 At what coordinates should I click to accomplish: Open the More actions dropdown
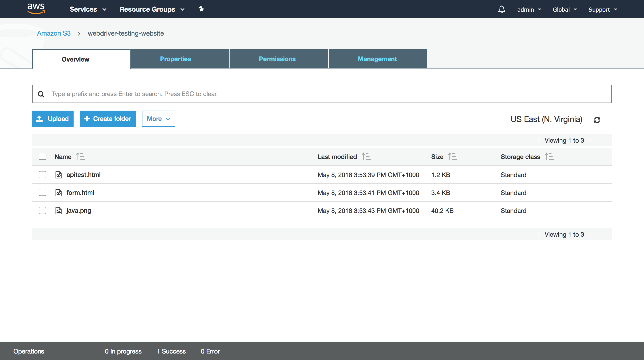pos(158,119)
